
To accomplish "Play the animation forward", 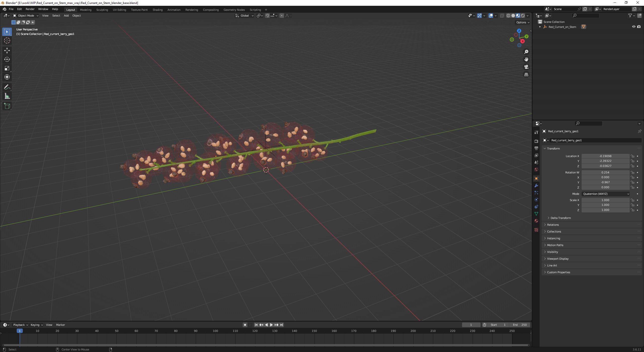I will [x=271, y=325].
